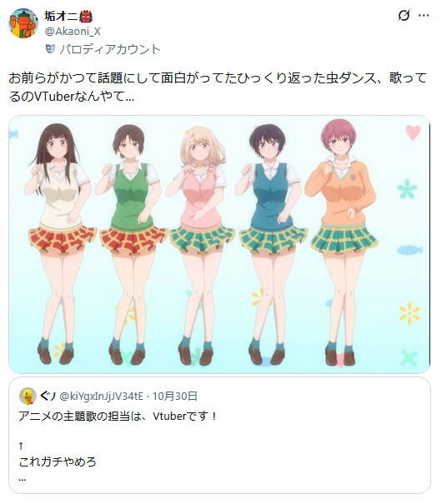
Task: Click the girl in orange cardigan in image
Action: click(x=342, y=244)
